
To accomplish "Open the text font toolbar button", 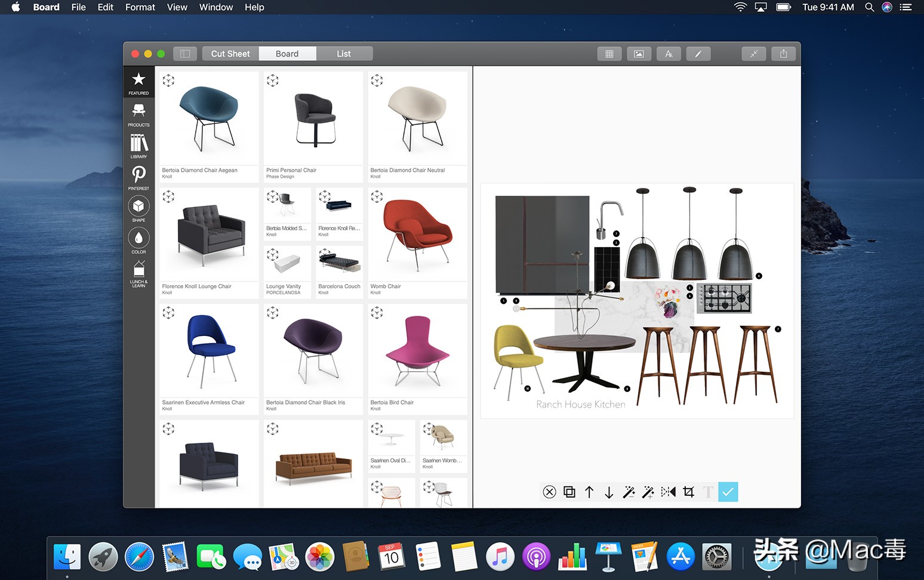I will [x=669, y=54].
